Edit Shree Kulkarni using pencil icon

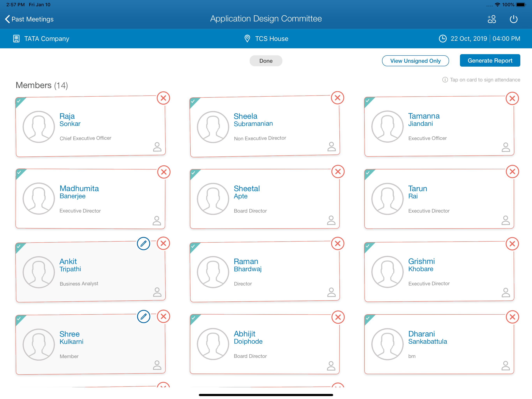[144, 316]
